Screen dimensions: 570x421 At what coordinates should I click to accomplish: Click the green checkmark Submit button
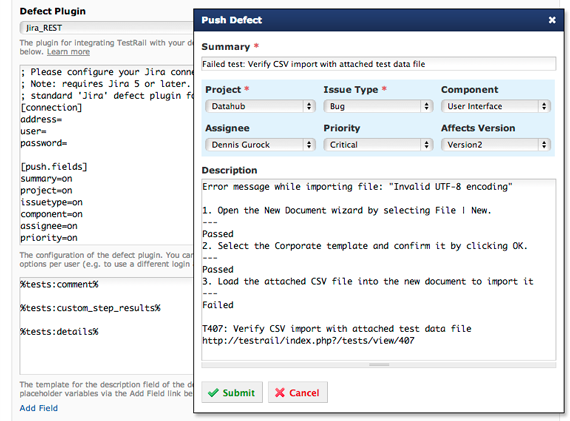pos(232,392)
